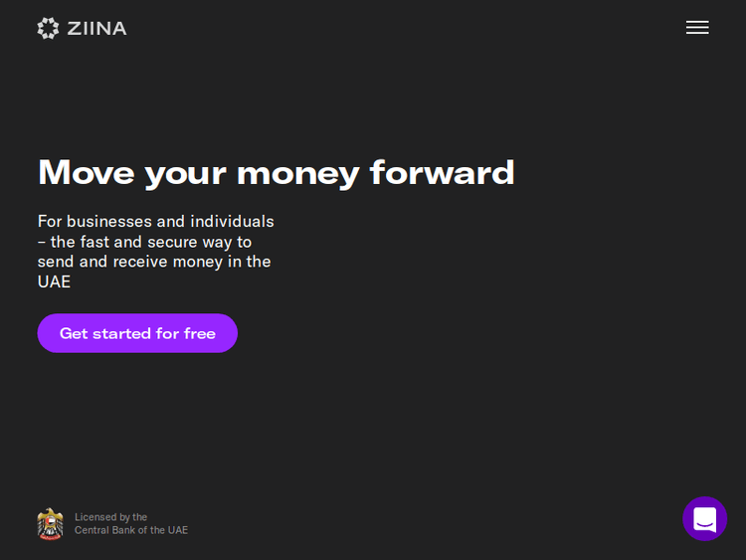The height and width of the screenshot is (560, 746).
Task: Open the purple chat support launcher
Action: (x=705, y=518)
